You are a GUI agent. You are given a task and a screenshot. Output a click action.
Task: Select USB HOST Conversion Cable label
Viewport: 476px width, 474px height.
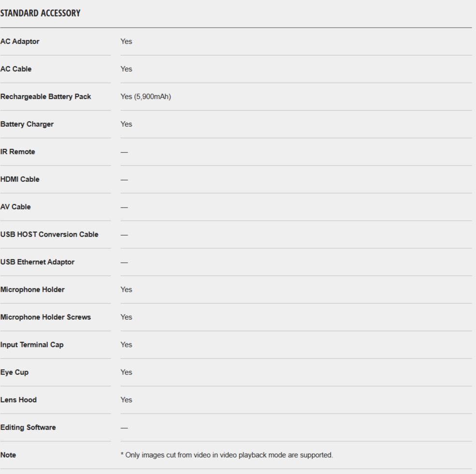point(49,235)
